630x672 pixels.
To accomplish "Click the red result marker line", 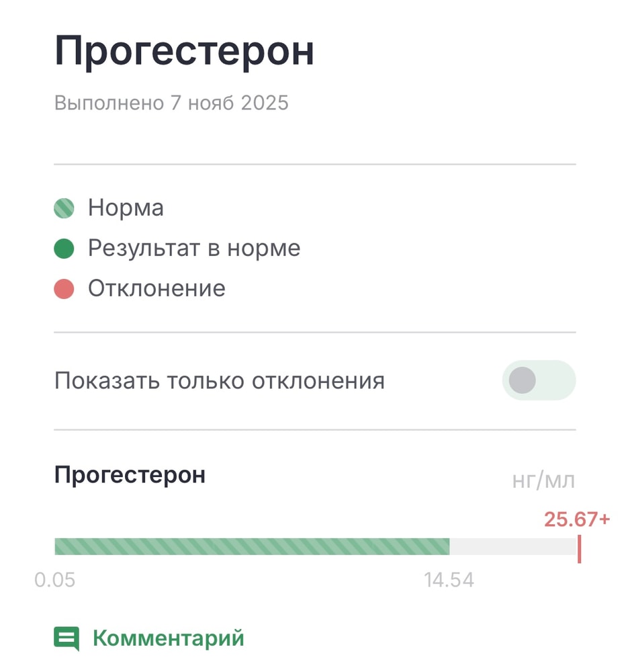I will pyautogui.click(x=579, y=549).
